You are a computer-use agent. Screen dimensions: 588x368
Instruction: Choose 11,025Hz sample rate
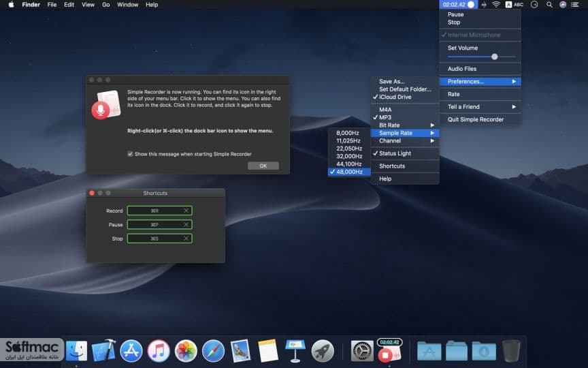click(x=349, y=141)
